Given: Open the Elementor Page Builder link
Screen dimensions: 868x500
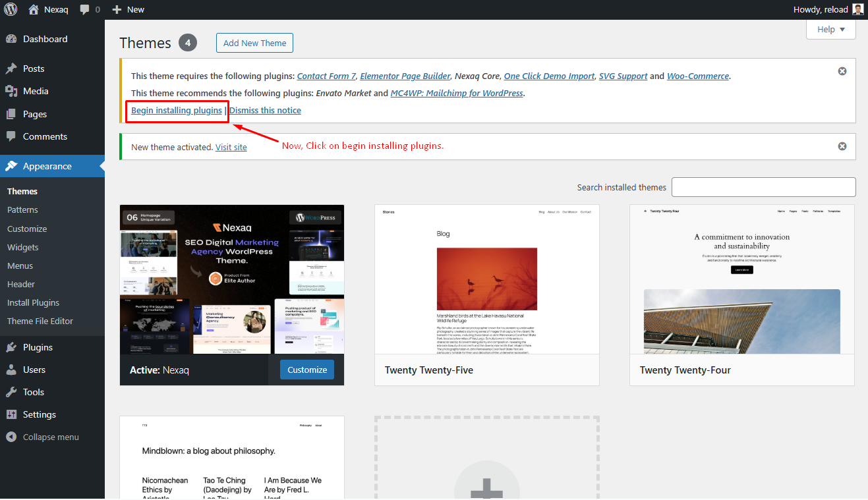Looking at the screenshot, I should click(x=405, y=76).
